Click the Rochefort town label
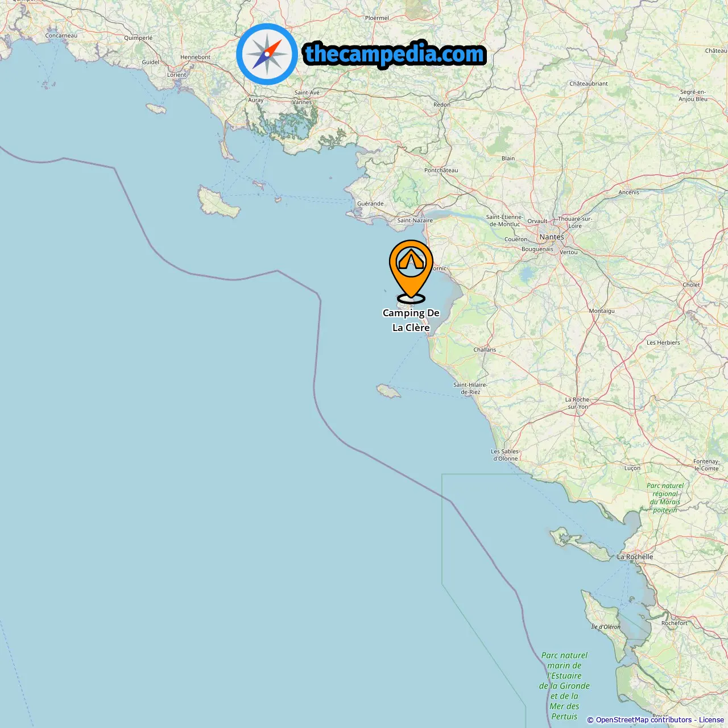728x728 pixels. (x=675, y=623)
